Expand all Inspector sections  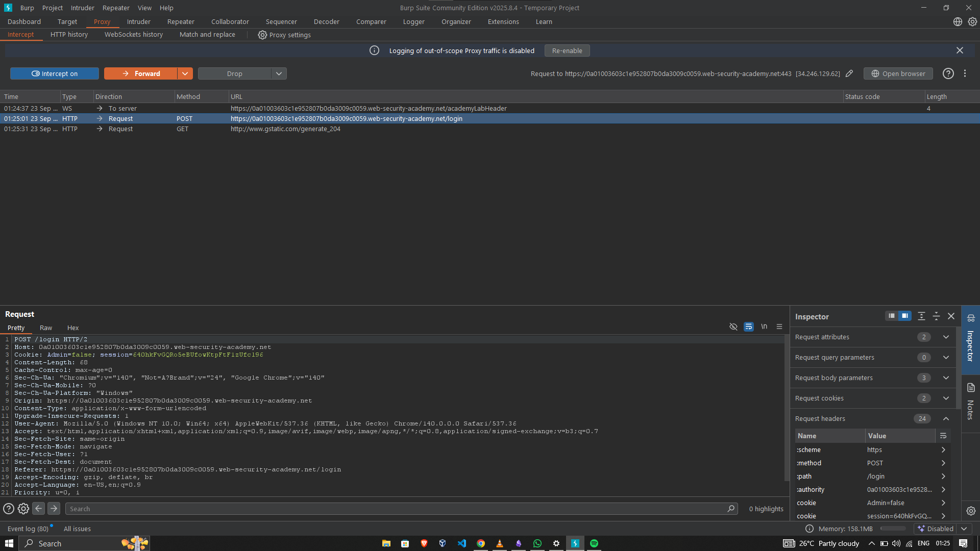point(921,316)
